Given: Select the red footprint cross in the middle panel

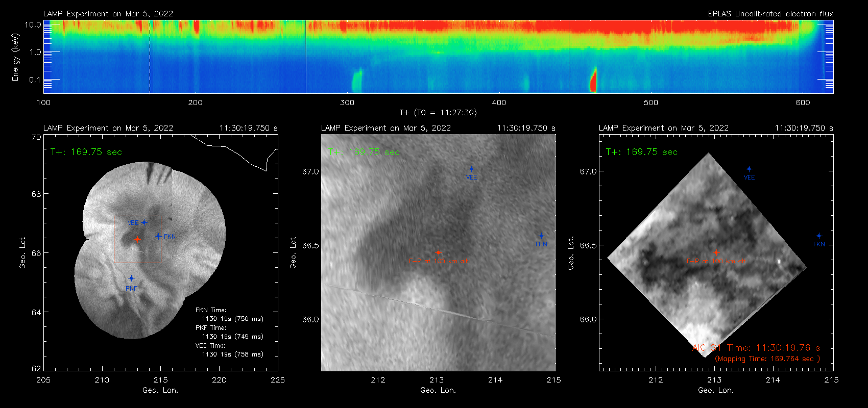Looking at the screenshot, I should click(438, 252).
